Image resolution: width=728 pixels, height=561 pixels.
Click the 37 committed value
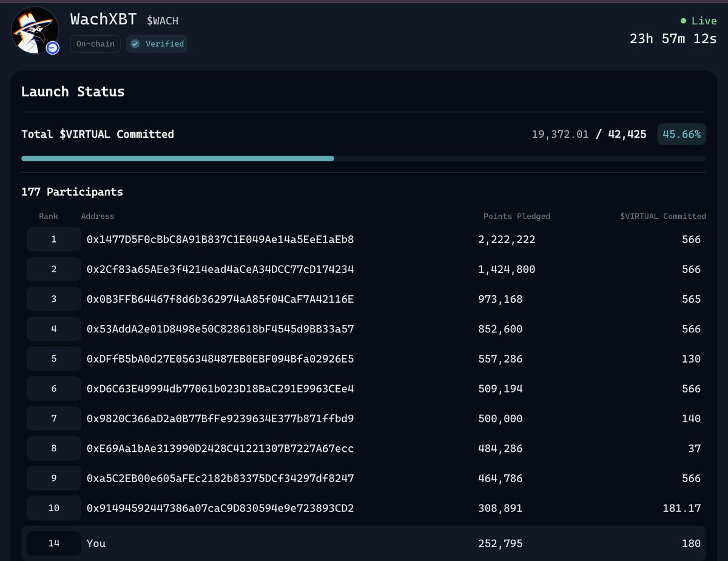[695, 449]
